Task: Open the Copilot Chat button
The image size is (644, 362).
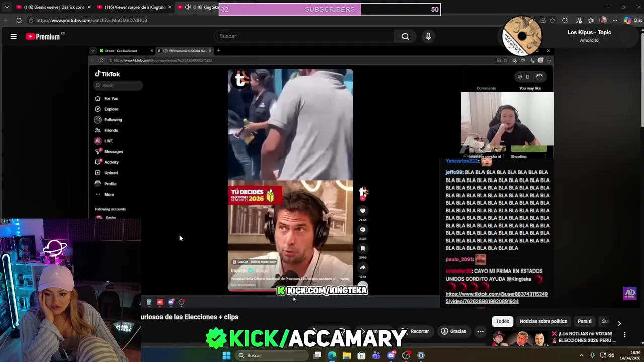Action: (x=633, y=20)
